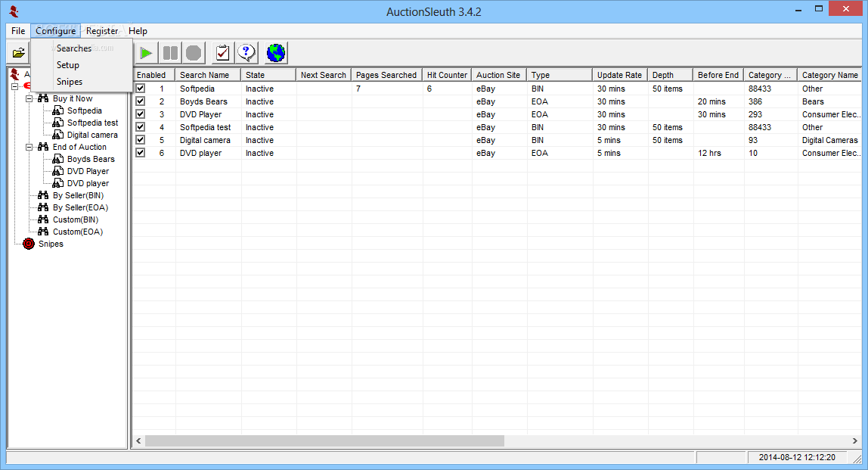Pause searches with the pause toolbar button
The height and width of the screenshot is (470, 868).
pyautogui.click(x=171, y=53)
